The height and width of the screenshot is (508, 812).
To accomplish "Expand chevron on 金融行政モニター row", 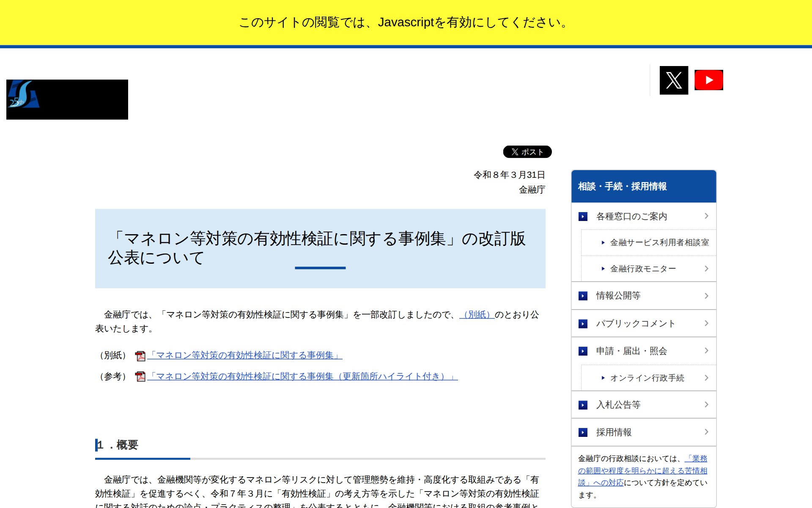I will pos(706,268).
